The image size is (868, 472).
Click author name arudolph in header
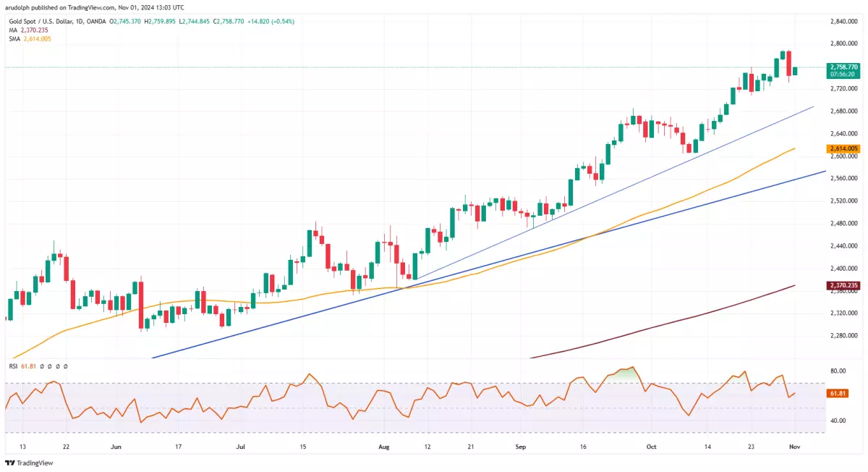pos(19,7)
